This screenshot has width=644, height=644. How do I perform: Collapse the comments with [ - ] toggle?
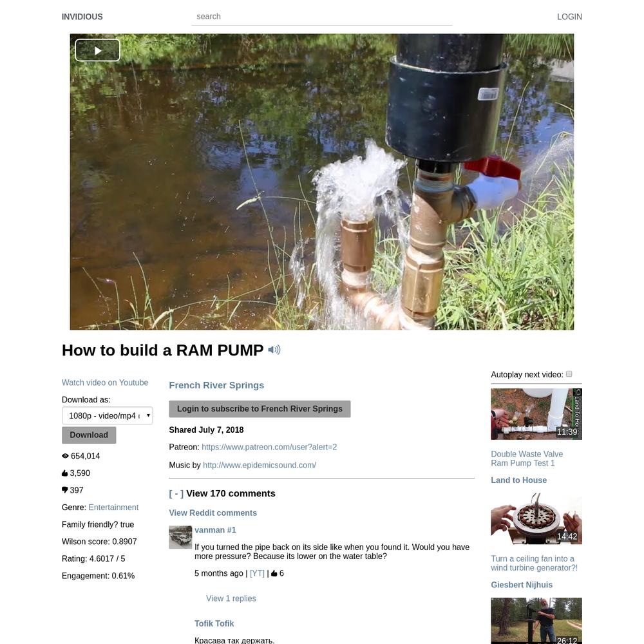tap(176, 493)
